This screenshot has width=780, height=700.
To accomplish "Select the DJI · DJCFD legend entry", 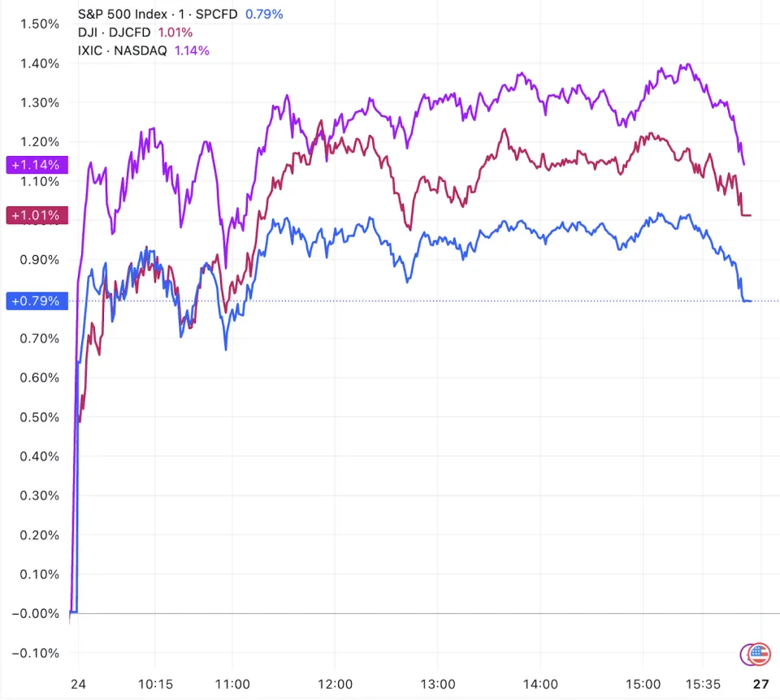I will point(110,32).
